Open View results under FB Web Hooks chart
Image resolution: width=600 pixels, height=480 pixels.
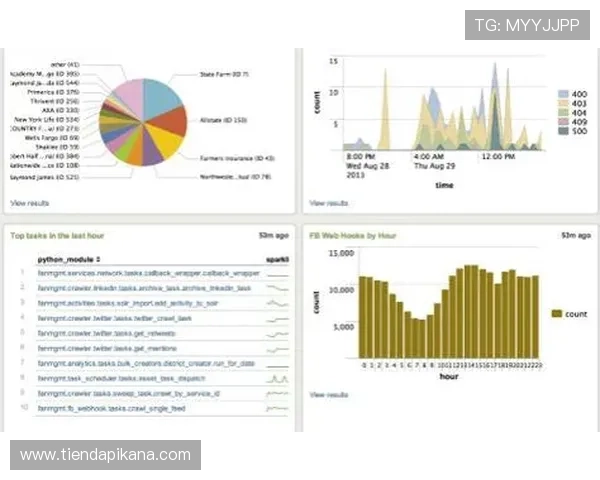(329, 395)
